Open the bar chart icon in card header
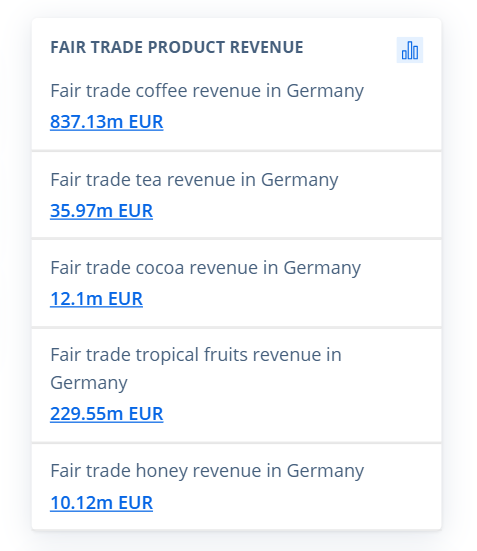477x551 pixels. click(410, 50)
